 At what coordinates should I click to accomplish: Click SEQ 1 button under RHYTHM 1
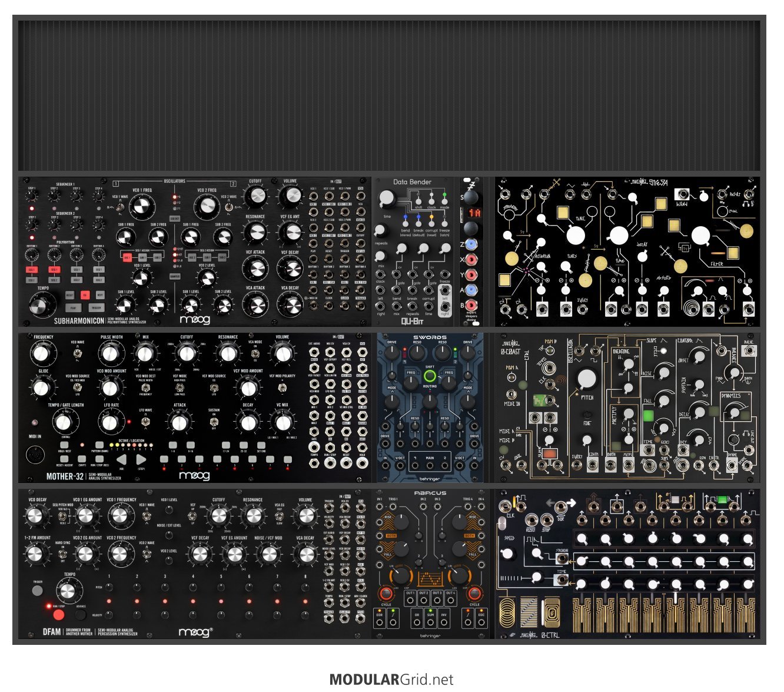click(32, 270)
